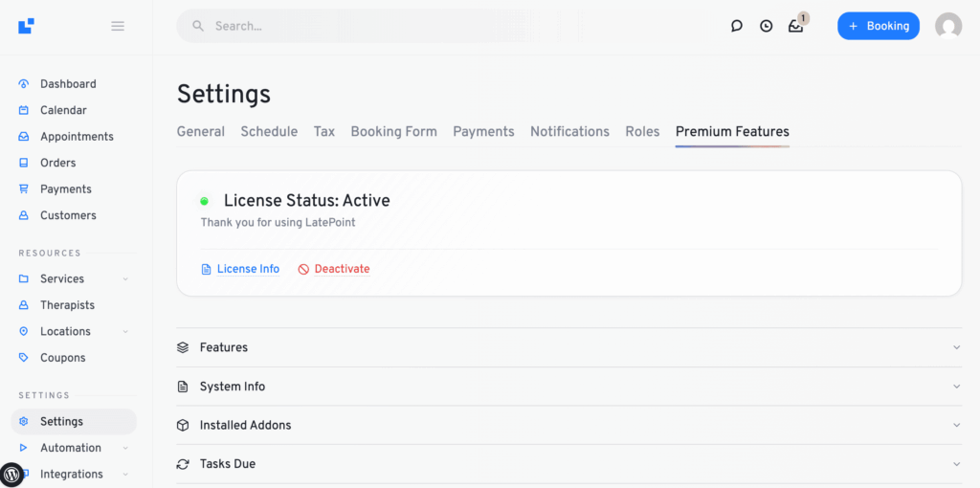Click the green license status dot

(x=205, y=201)
